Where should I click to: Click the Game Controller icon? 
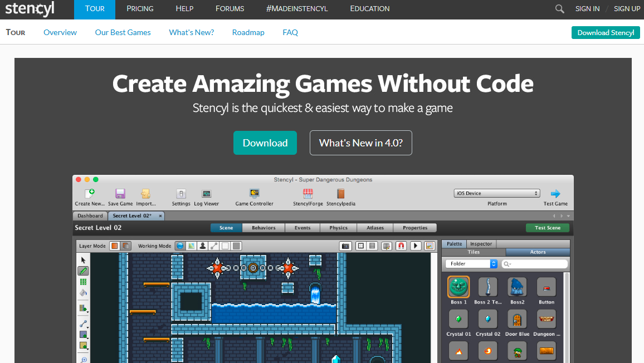[254, 193]
